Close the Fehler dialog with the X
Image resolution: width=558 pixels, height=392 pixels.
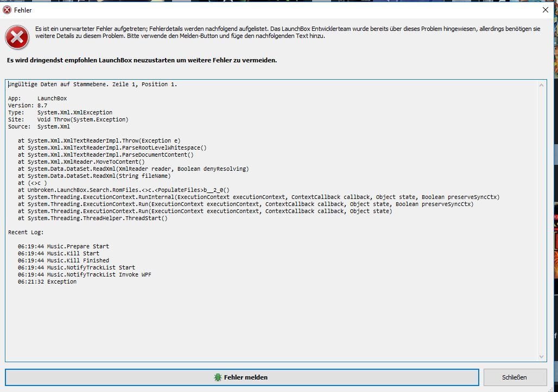pyautogui.click(x=545, y=10)
